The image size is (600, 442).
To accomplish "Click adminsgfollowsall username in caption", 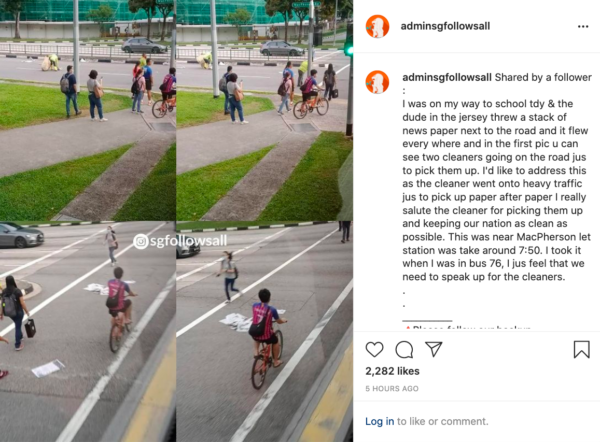I will (447, 77).
